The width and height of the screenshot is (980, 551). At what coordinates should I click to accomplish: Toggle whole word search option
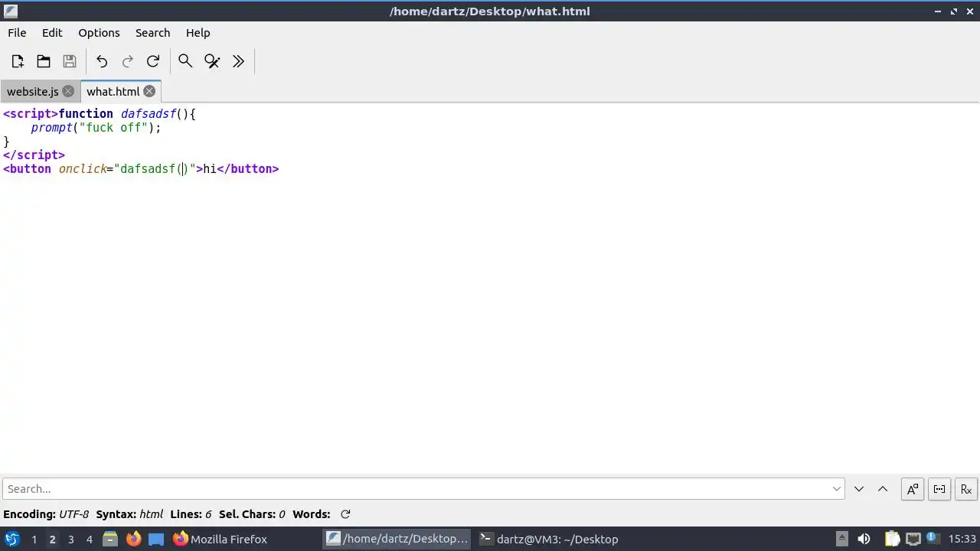pos(939,489)
